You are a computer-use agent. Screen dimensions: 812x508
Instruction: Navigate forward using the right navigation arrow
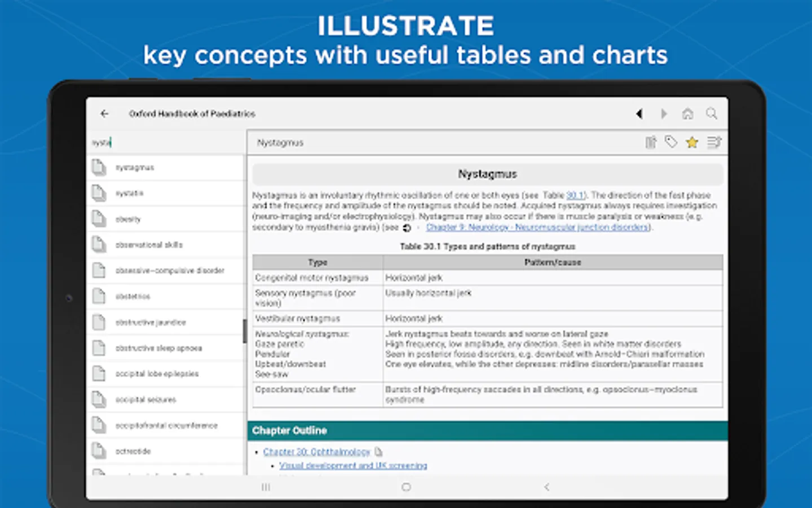click(x=664, y=114)
